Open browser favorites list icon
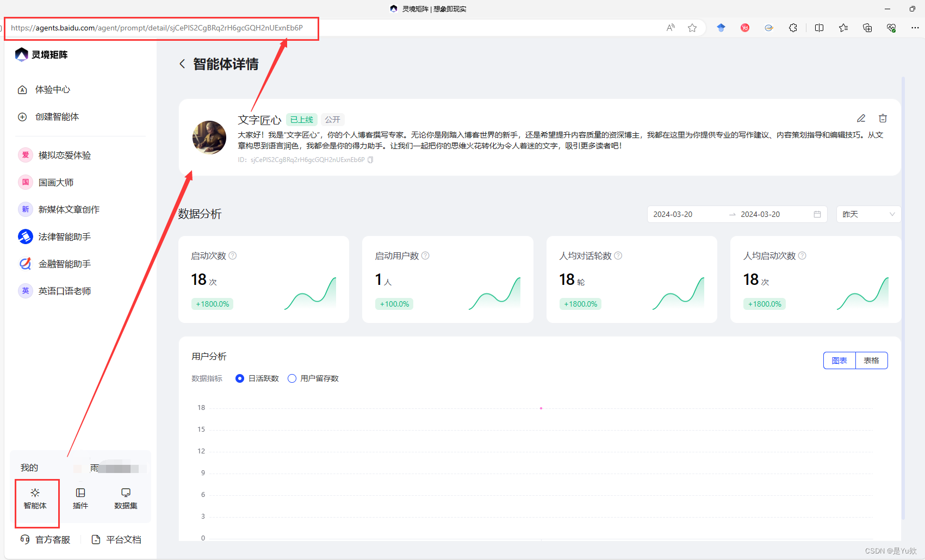Viewport: 925px width, 560px height. (x=843, y=28)
